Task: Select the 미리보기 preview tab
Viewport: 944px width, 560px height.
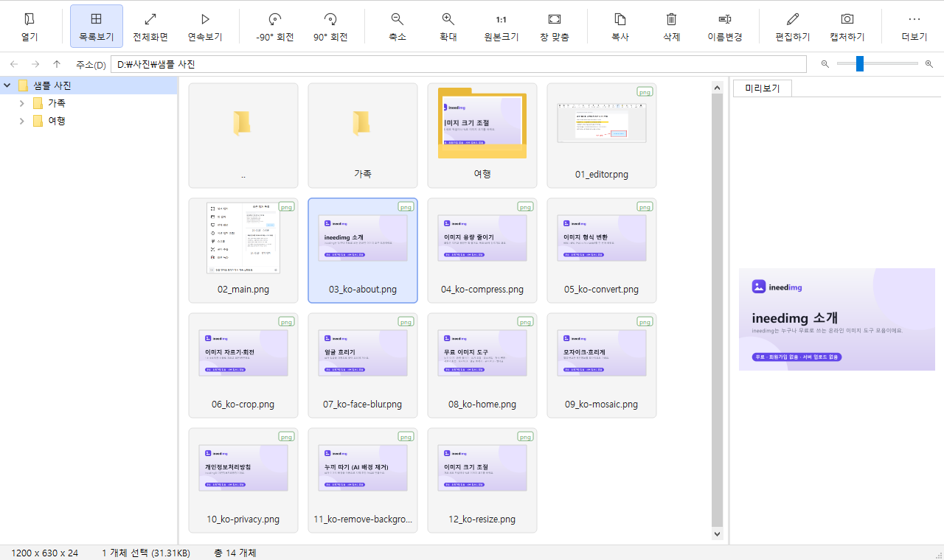Action: (x=763, y=88)
